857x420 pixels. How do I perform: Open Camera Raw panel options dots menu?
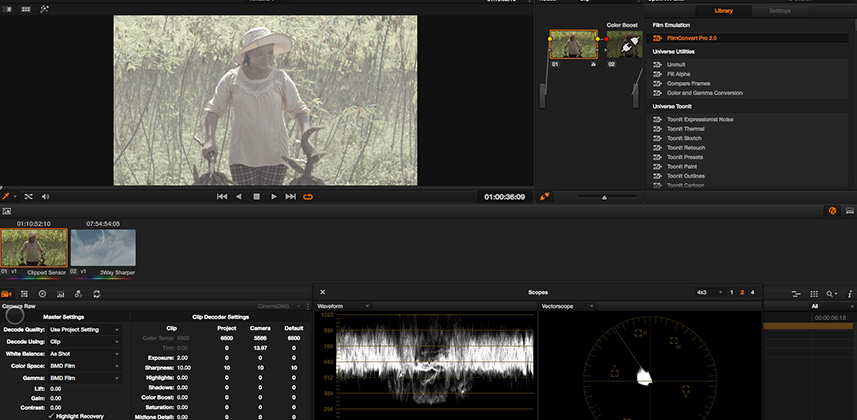coord(308,307)
